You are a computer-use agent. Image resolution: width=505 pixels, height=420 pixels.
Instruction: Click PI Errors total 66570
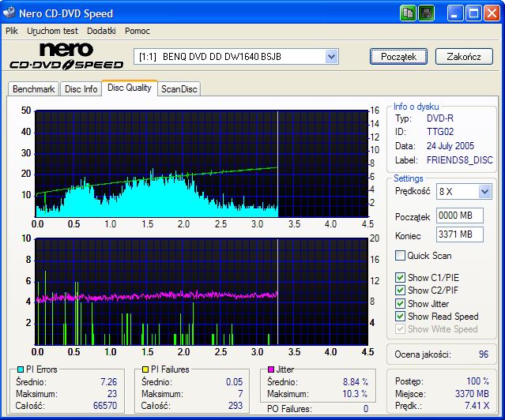point(105,406)
